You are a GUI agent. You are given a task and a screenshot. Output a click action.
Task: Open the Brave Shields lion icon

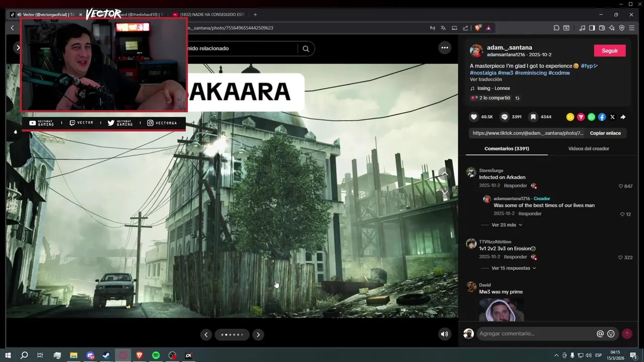point(477,28)
